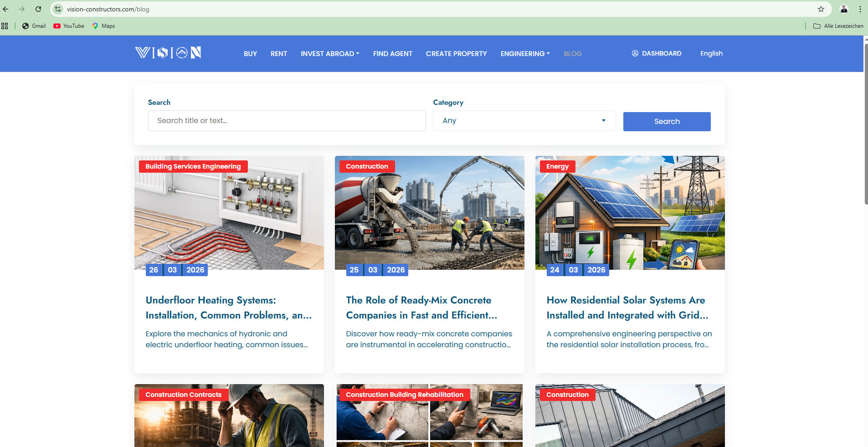Open Create Property in navigation

click(457, 54)
